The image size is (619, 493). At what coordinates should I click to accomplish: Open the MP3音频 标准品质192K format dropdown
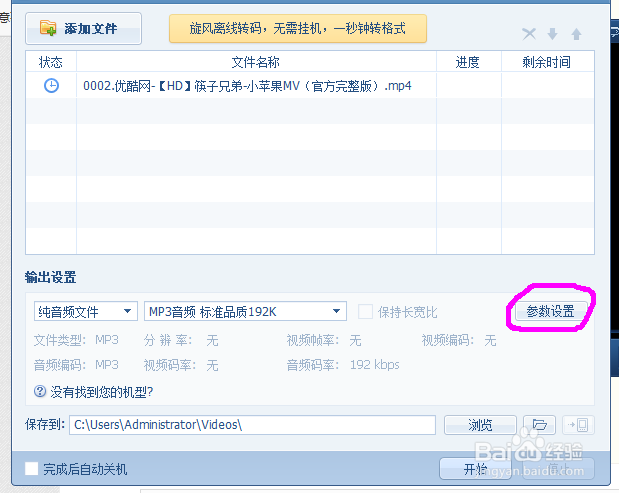click(245, 311)
